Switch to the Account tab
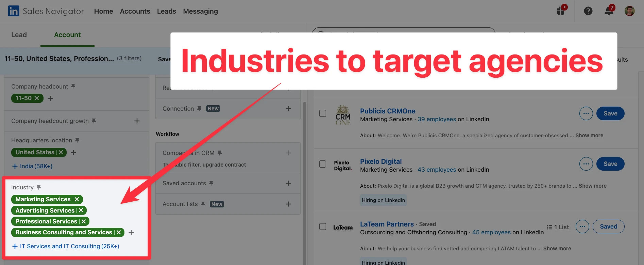This screenshot has height=265, width=644. 67,35
